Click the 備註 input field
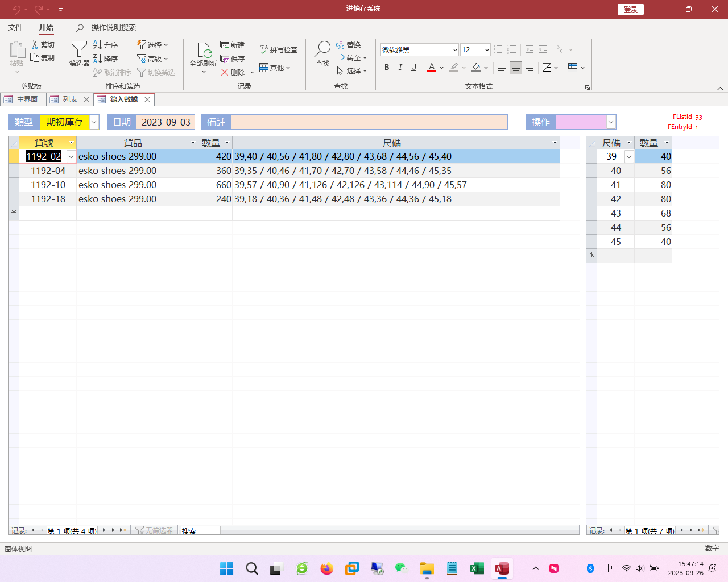 coord(369,122)
